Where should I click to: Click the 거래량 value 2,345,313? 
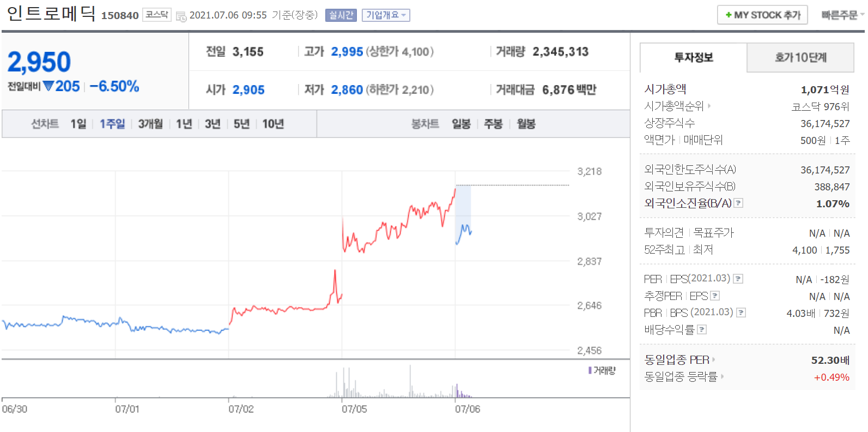click(561, 52)
